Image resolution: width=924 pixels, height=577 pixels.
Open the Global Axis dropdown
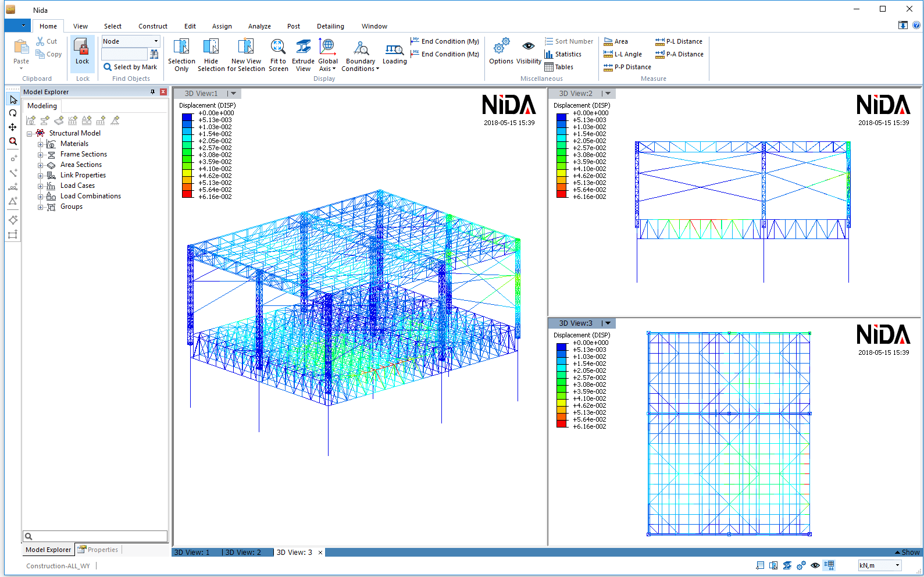pos(328,55)
